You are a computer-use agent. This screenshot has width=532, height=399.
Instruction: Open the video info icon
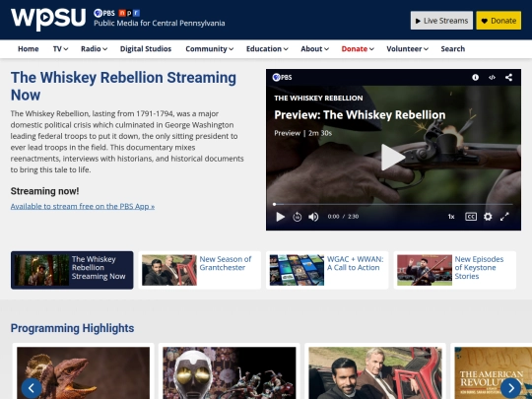[x=475, y=78]
